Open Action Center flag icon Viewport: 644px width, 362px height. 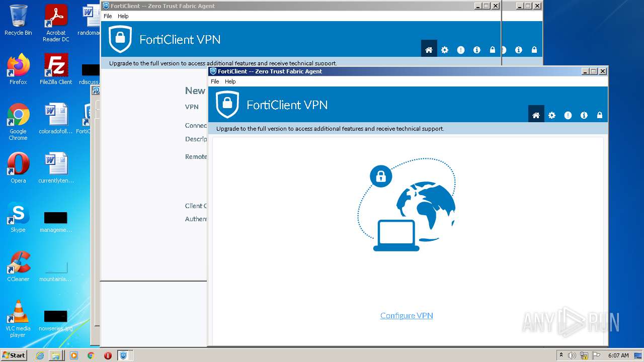(x=596, y=355)
